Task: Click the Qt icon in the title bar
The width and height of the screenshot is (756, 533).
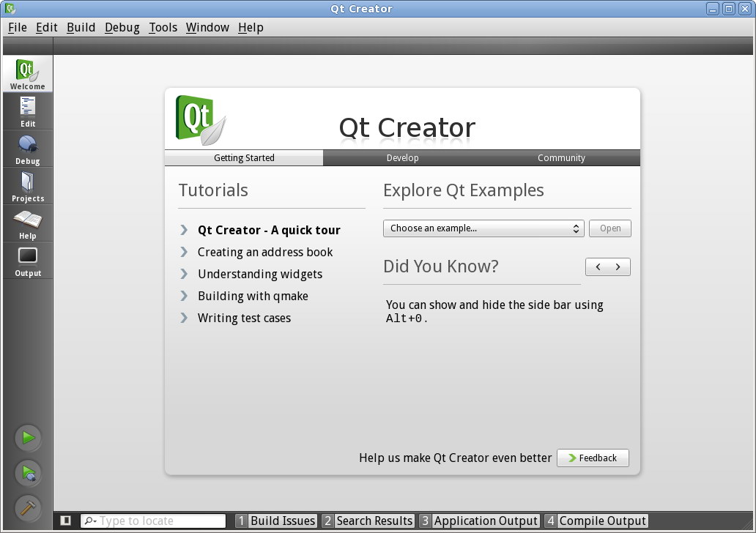Action: (x=10, y=8)
